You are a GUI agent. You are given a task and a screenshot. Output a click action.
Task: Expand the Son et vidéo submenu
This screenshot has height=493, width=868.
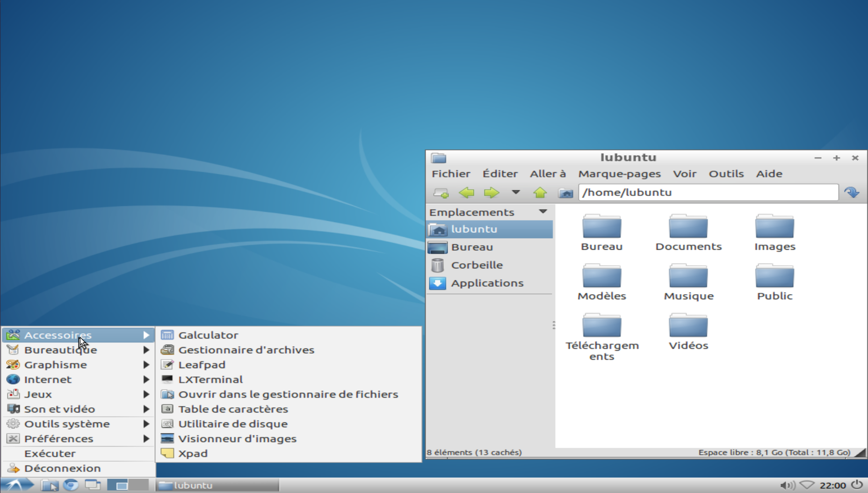pyautogui.click(x=79, y=409)
